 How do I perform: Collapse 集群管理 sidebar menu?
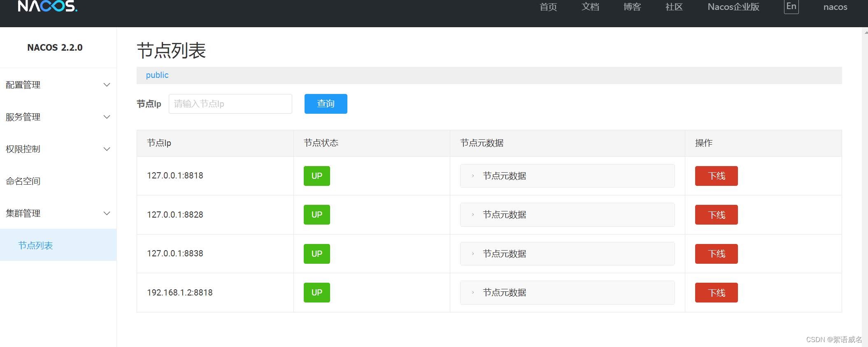pos(58,213)
